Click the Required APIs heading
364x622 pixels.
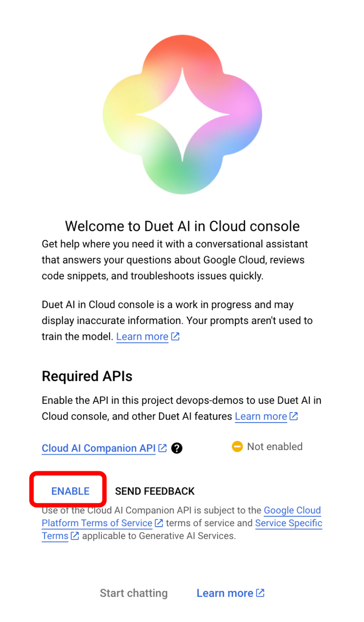87,376
